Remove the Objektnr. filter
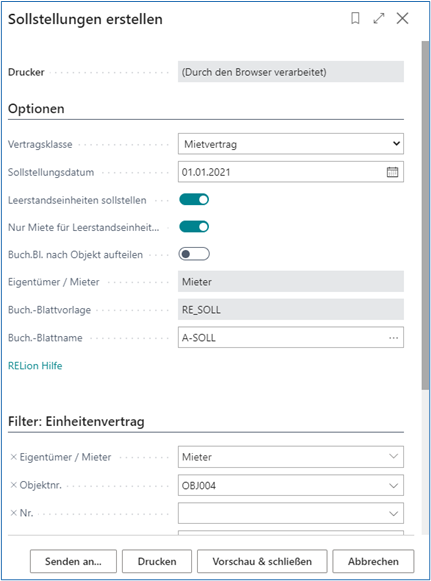 point(14,485)
